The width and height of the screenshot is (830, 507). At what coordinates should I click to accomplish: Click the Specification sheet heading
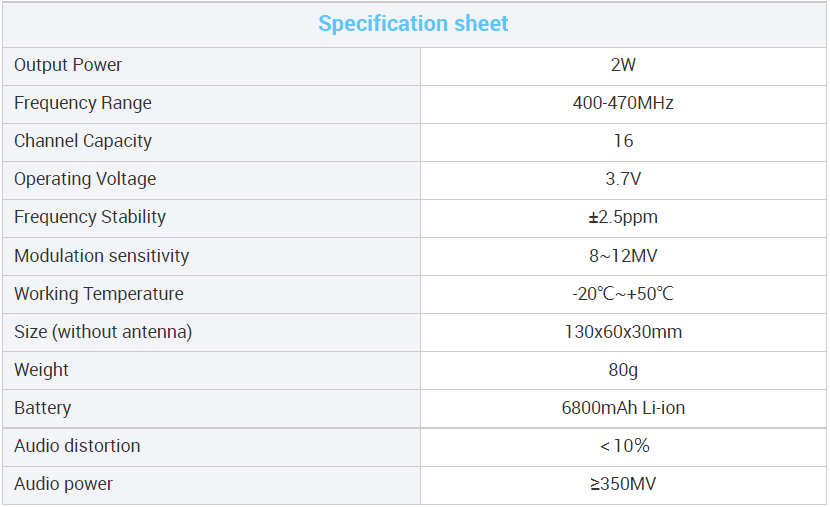pos(413,24)
